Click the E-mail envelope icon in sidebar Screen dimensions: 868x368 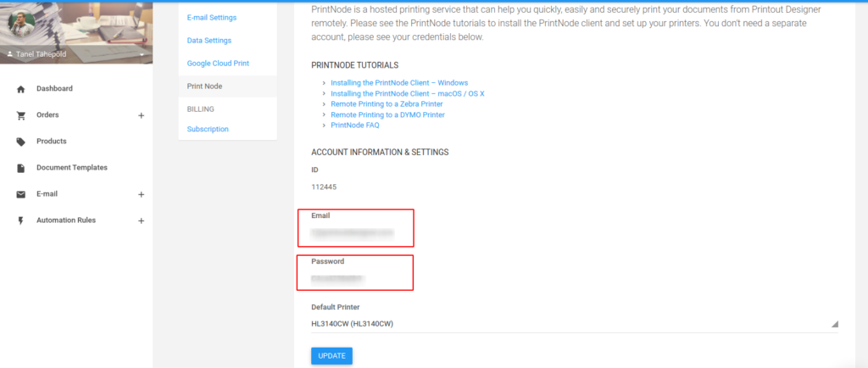(21, 194)
